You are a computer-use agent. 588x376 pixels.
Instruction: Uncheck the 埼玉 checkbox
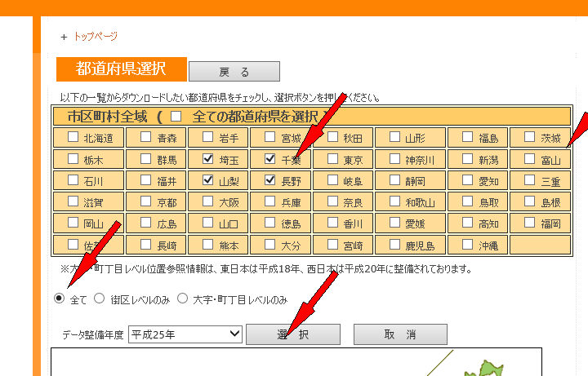tap(207, 159)
